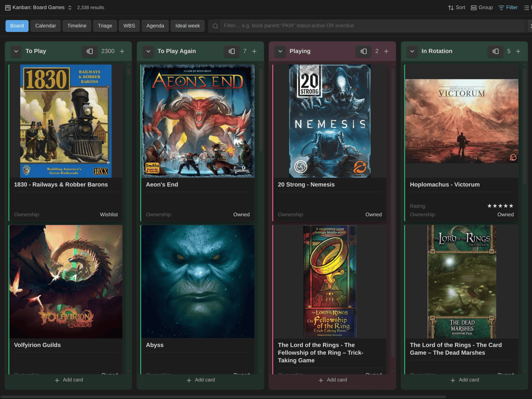Viewport: 532px width, 399px height.
Task: Toggle card layout icon in To Play column
Action: 90,51
